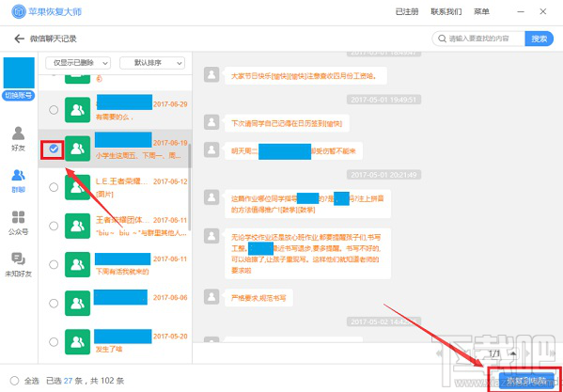The width and height of the screenshot is (563, 392).
Task: Click the date 2017-06-12 in chat list
Action: (170, 181)
